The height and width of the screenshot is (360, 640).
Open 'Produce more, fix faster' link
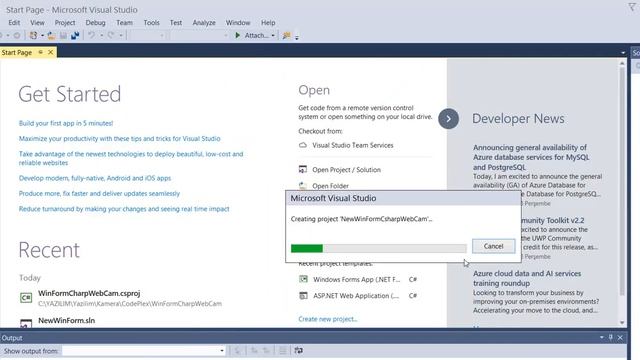click(99, 193)
